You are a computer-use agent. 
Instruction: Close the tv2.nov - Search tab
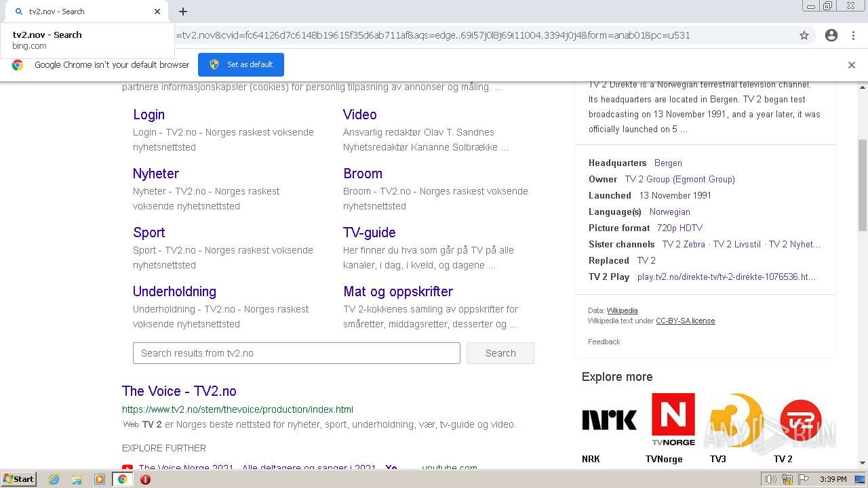[x=157, y=12]
